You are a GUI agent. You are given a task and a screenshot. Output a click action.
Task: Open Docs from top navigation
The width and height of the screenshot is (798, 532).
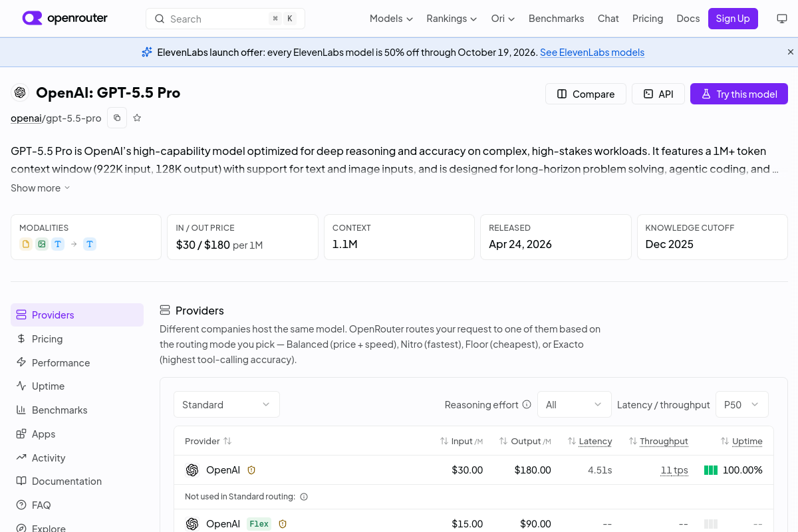point(688,19)
